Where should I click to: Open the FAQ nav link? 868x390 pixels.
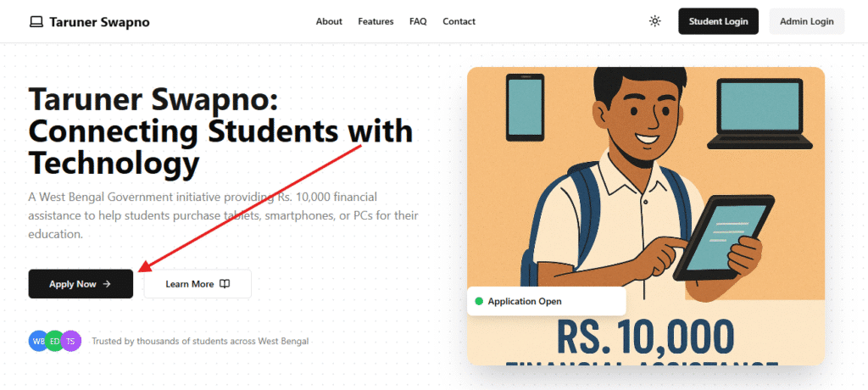click(418, 21)
